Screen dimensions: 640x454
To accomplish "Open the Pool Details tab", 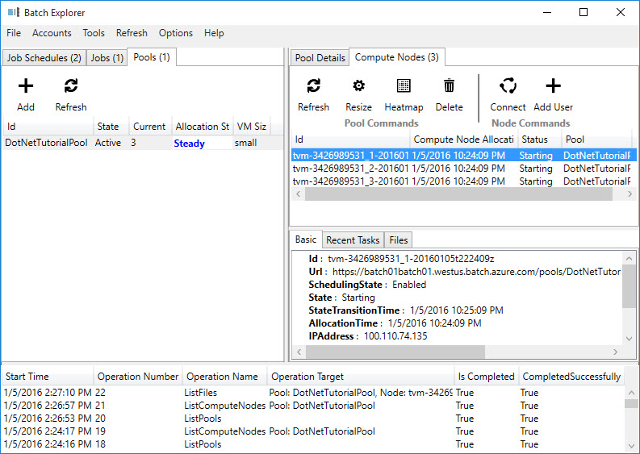I will coord(319,58).
